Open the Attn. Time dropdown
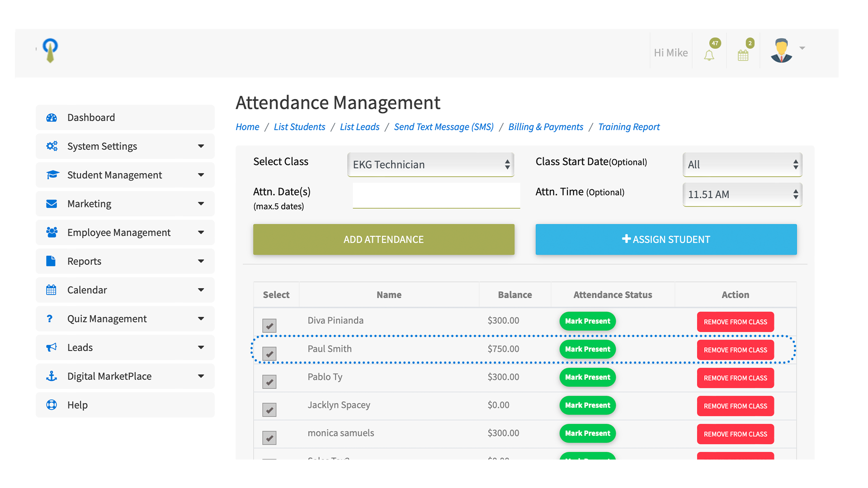The width and height of the screenshot is (868, 488). 742,194
